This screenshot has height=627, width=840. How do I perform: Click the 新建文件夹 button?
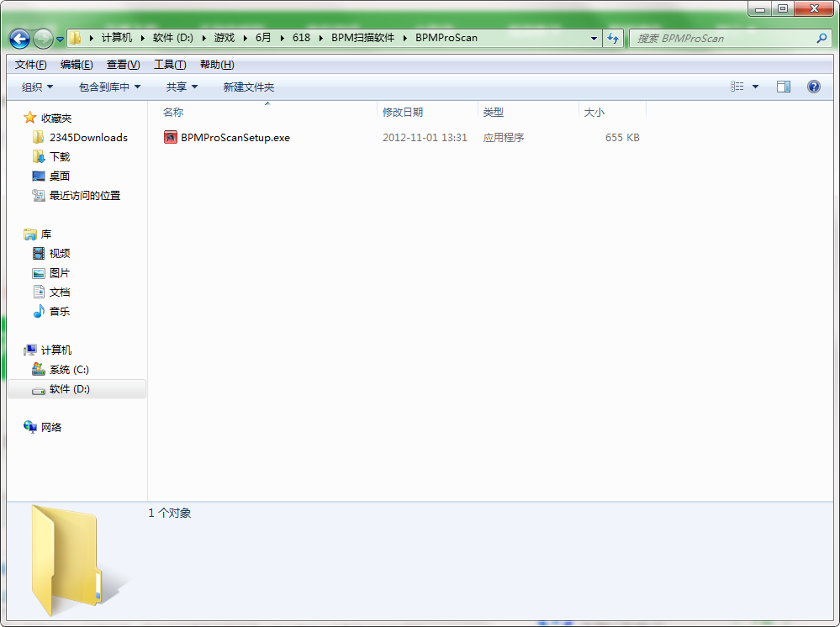(x=249, y=87)
